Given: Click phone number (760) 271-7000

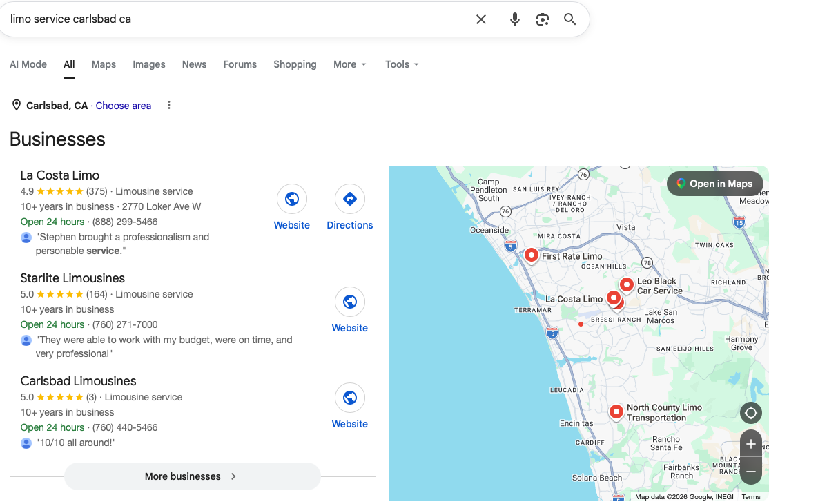Looking at the screenshot, I should [125, 324].
